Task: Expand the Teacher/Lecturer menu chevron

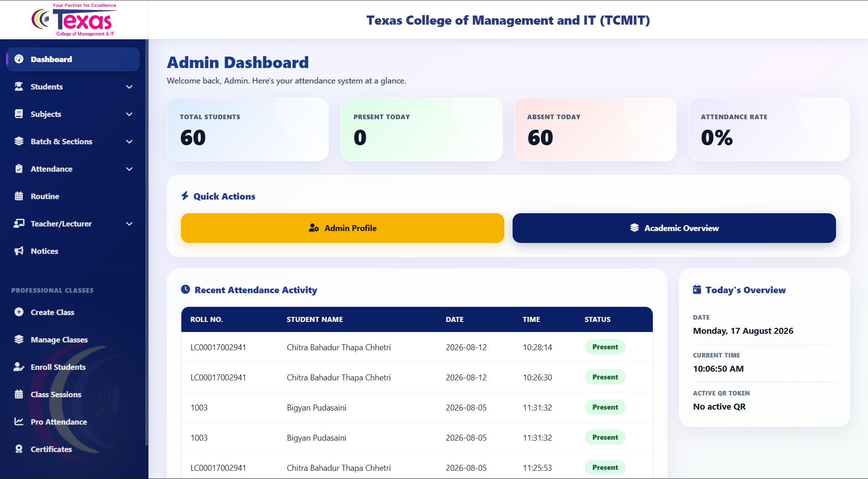Action: 129,224
